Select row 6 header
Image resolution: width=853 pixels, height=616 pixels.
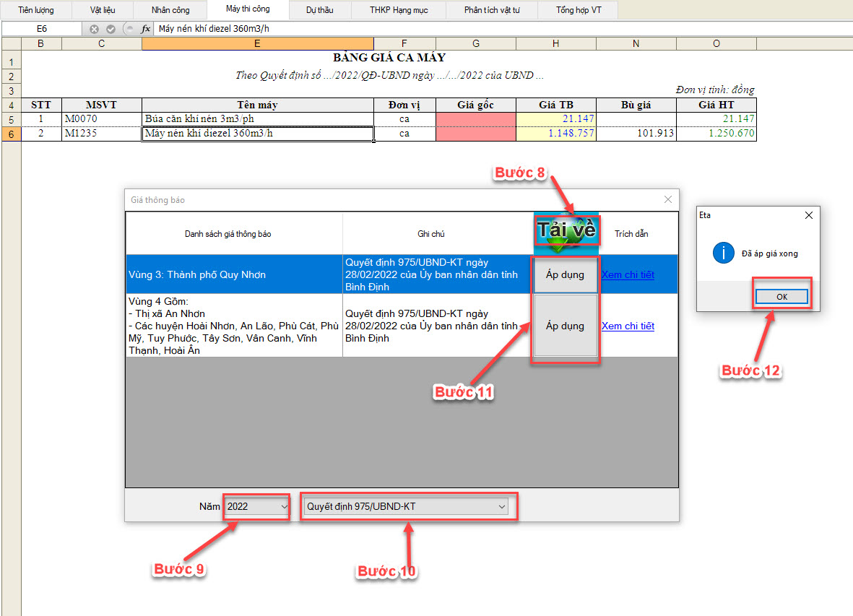(11, 134)
